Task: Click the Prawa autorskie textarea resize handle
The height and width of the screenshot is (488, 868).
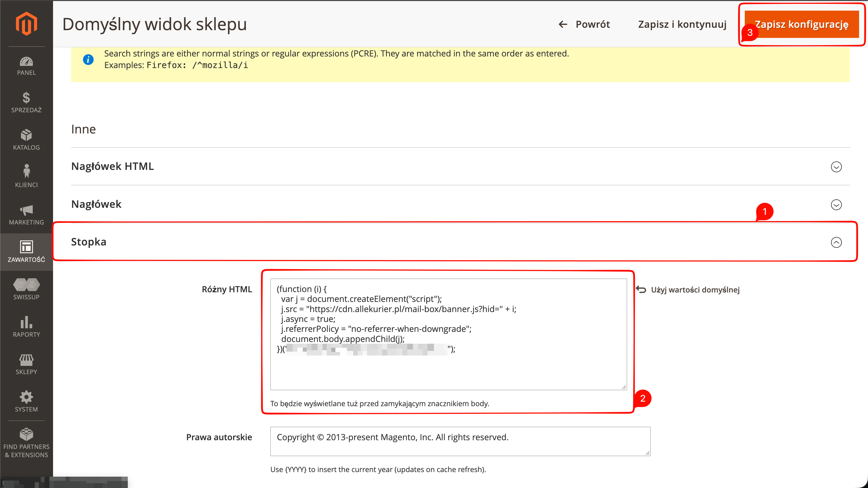Action: 647,453
